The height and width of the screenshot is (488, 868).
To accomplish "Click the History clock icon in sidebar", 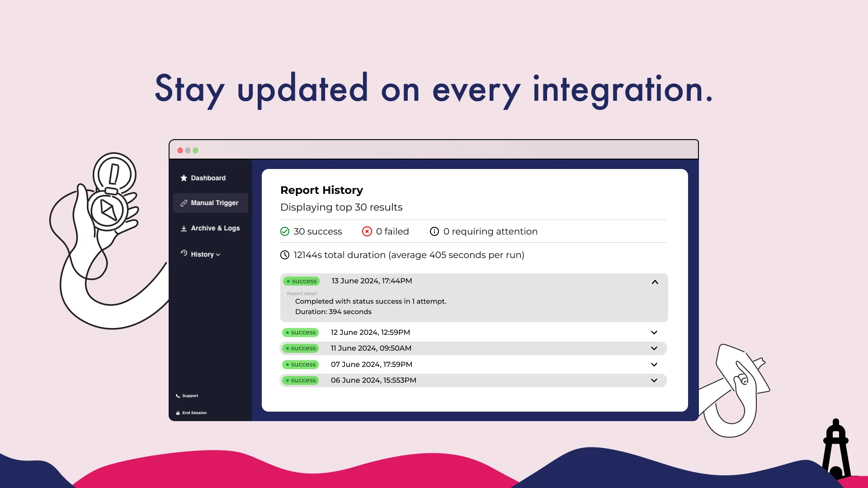I will (184, 253).
